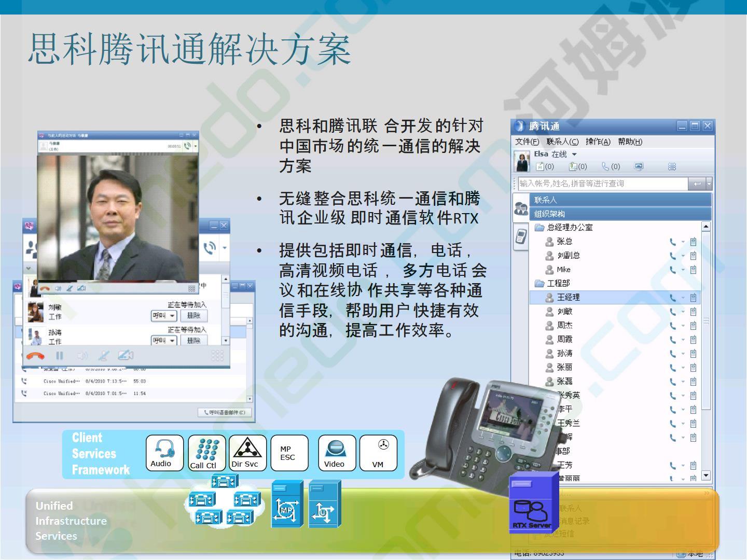The width and height of the screenshot is (747, 560).
Task: Open the missed calls (0) phone icon
Action: [x=611, y=166]
